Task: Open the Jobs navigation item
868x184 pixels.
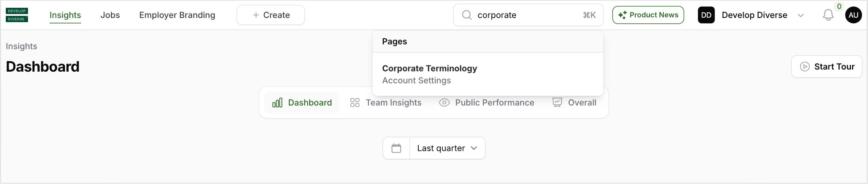Action: [x=110, y=15]
